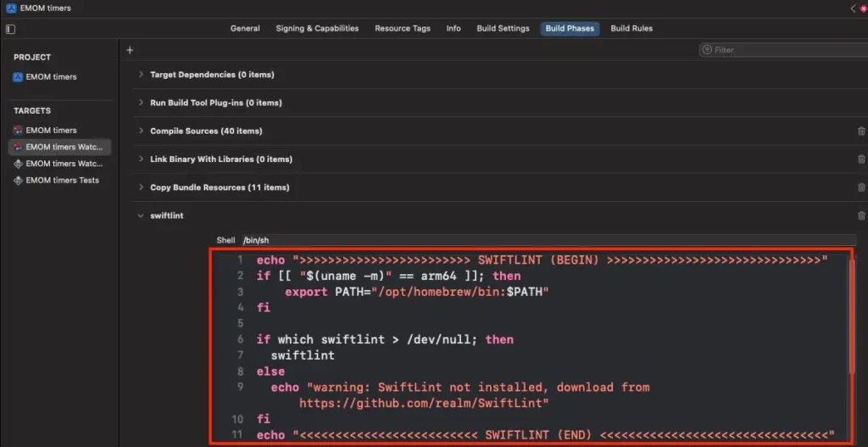Click the export PATH line in script
This screenshot has height=447, width=868.
click(x=417, y=291)
